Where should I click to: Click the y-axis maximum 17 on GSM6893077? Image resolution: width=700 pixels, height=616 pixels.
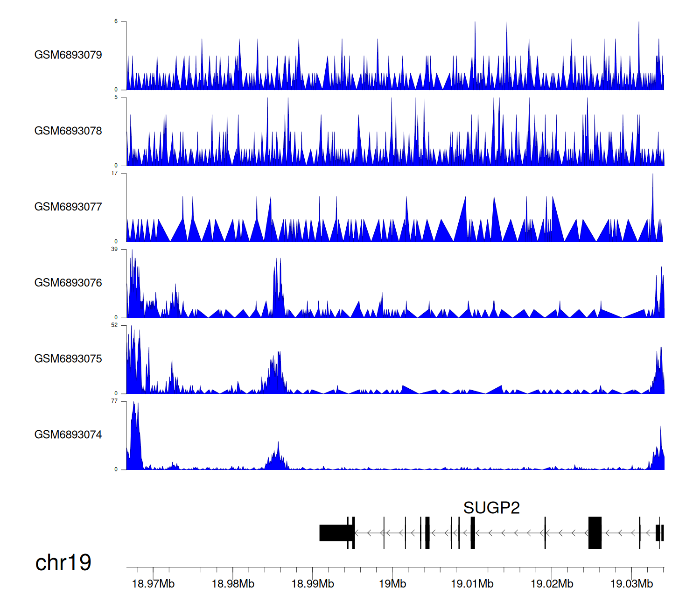point(114,173)
